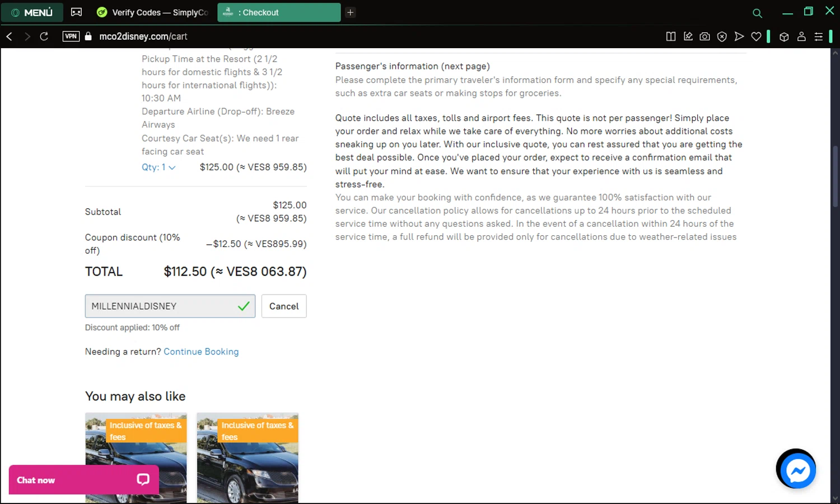Go back to previous page
Viewport: 840px width, 504px height.
coord(9,36)
